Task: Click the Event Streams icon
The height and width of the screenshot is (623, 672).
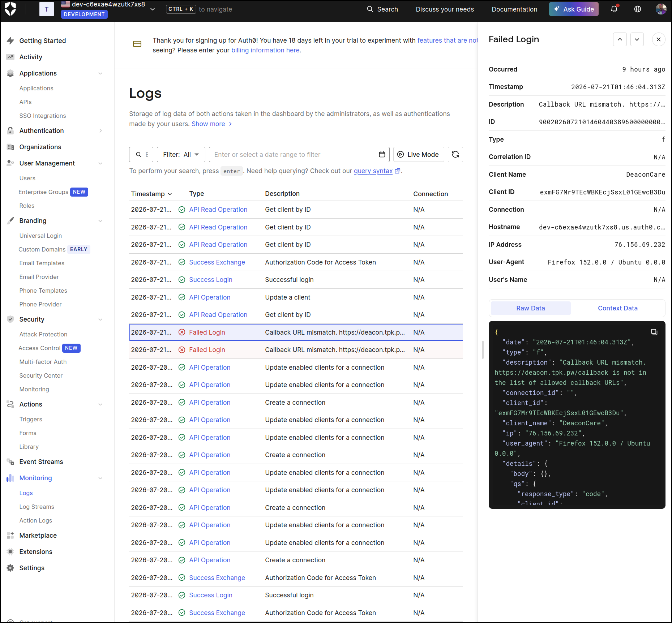Action: point(10,462)
